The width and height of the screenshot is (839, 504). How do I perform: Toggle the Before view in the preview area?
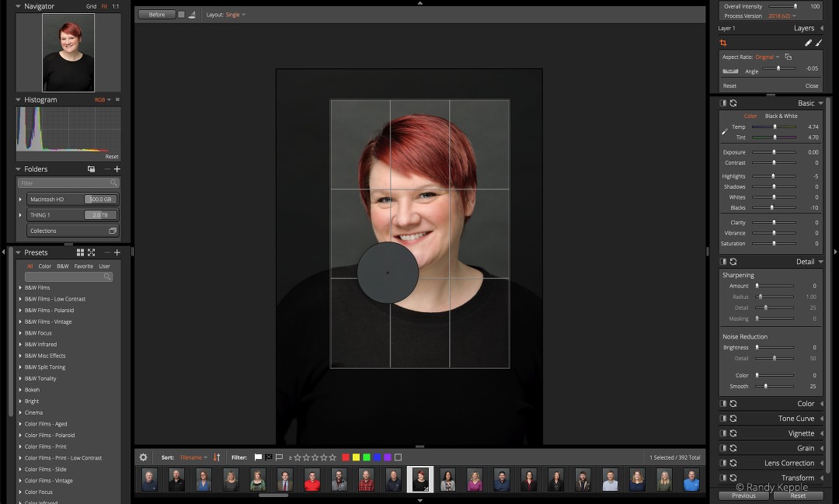[155, 14]
